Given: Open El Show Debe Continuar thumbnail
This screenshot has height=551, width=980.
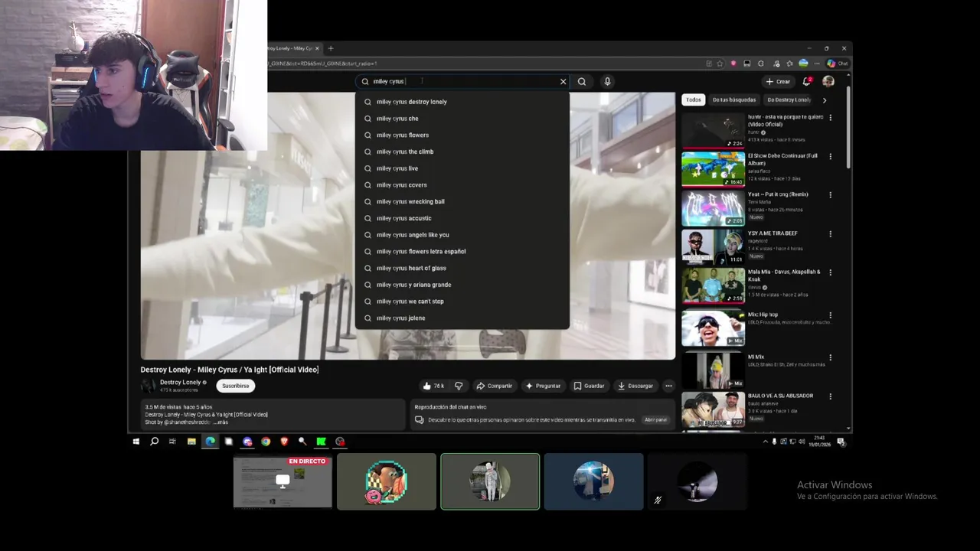Looking at the screenshot, I should coord(713,168).
